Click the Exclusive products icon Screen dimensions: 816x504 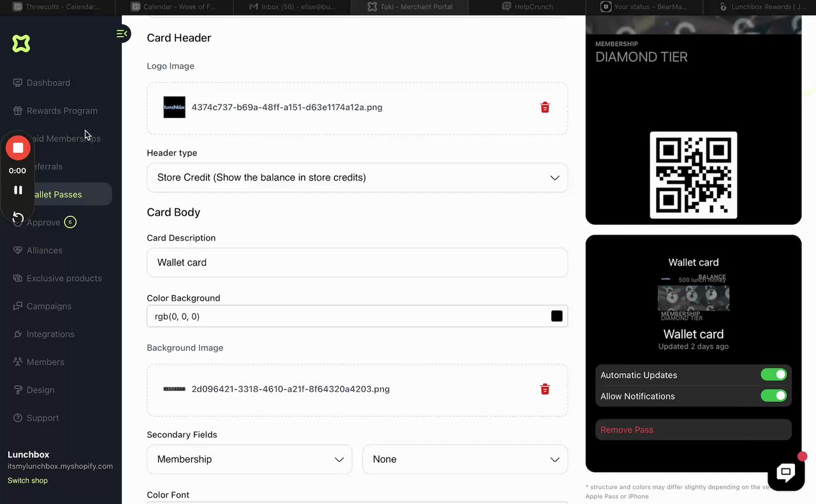point(18,278)
